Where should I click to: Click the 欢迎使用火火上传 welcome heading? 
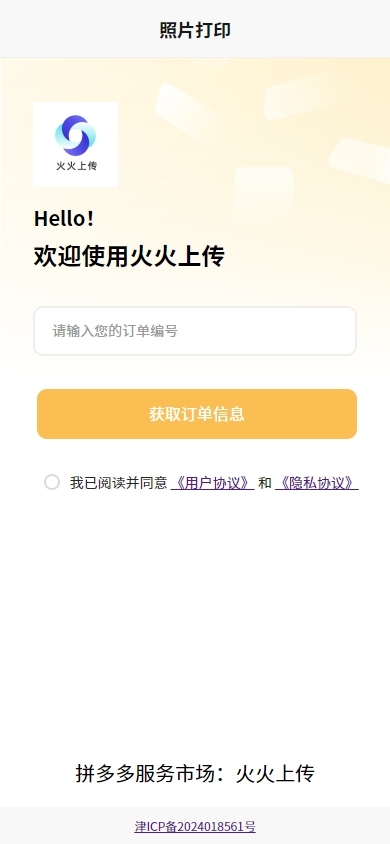point(129,256)
